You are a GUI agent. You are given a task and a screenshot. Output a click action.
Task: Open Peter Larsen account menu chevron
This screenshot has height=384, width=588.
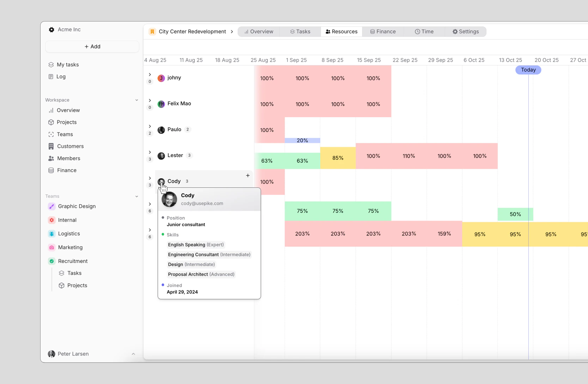(133, 354)
